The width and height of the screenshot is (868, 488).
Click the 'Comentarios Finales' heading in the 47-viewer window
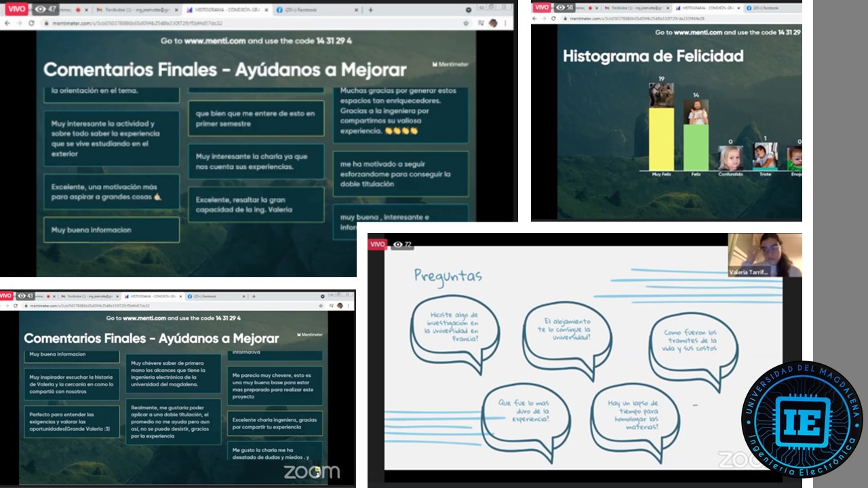225,70
